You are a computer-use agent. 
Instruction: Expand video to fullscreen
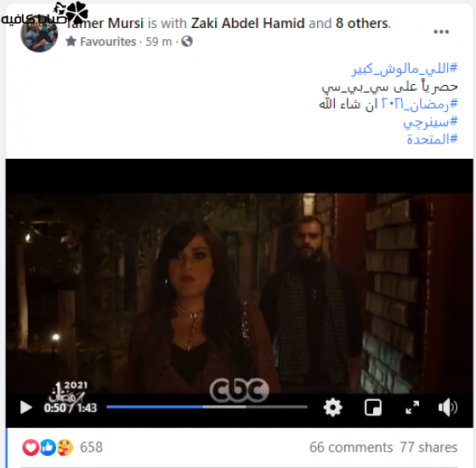[412, 407]
